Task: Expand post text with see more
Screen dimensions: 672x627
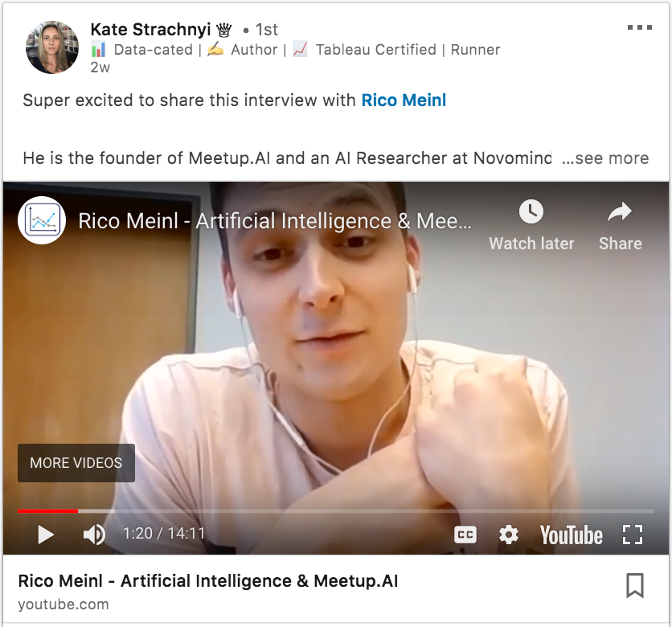Action: [605, 158]
